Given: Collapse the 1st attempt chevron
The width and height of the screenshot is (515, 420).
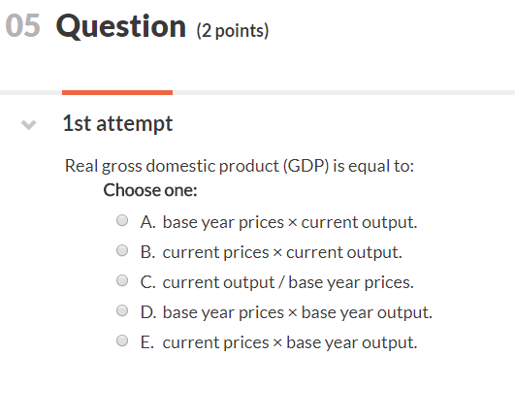Looking at the screenshot, I should 28,125.
